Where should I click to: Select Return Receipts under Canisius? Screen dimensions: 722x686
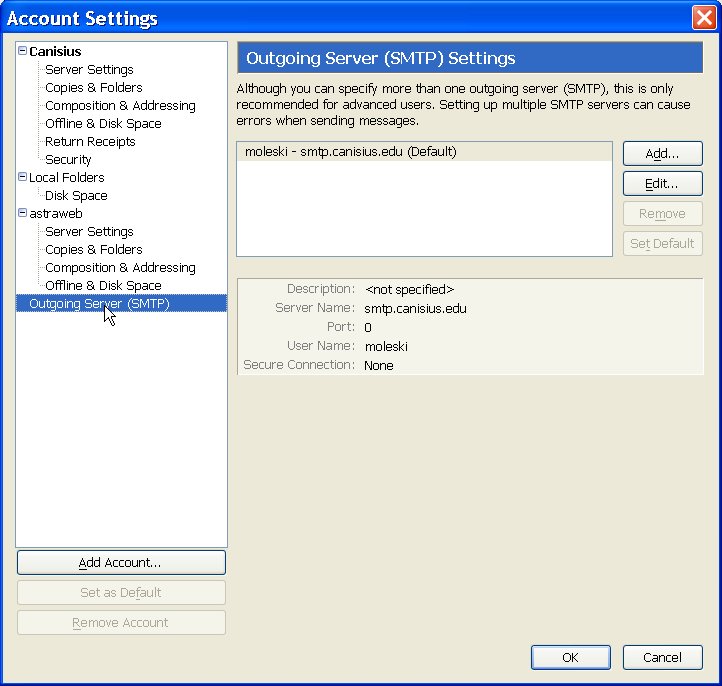[90, 141]
